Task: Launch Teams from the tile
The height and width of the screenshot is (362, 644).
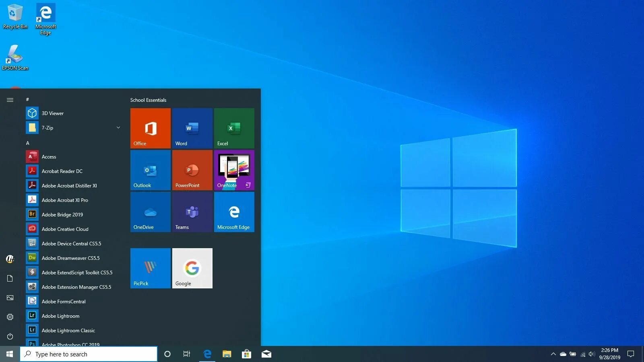Action: 192,212
